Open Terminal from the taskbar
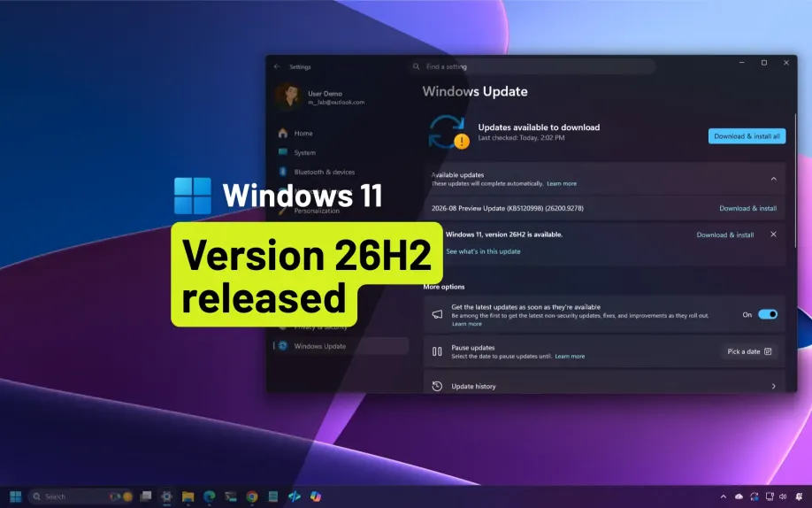The width and height of the screenshot is (812, 508). coord(231,496)
